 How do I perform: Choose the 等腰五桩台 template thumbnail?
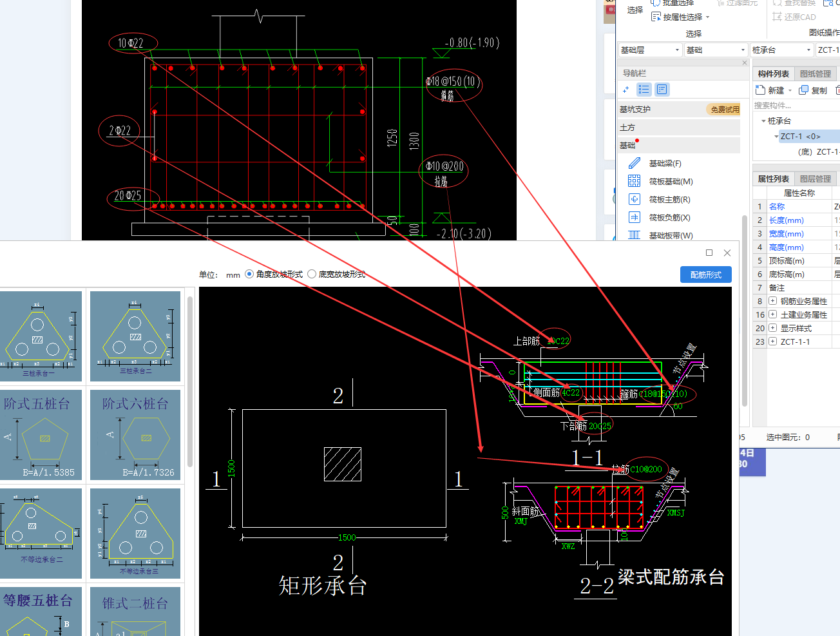(x=40, y=612)
